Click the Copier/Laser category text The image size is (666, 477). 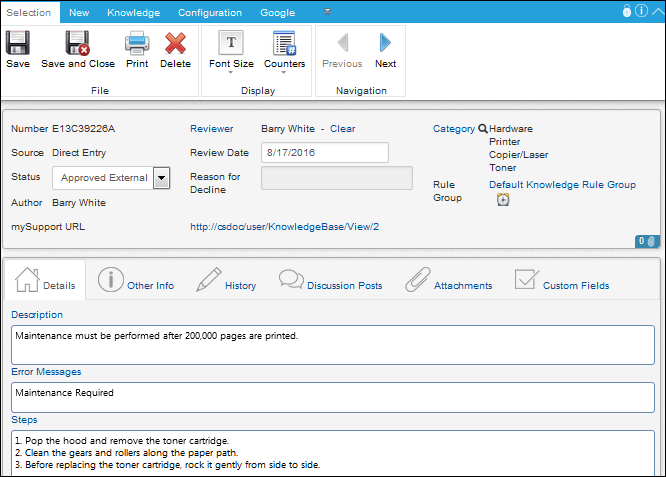point(518,155)
